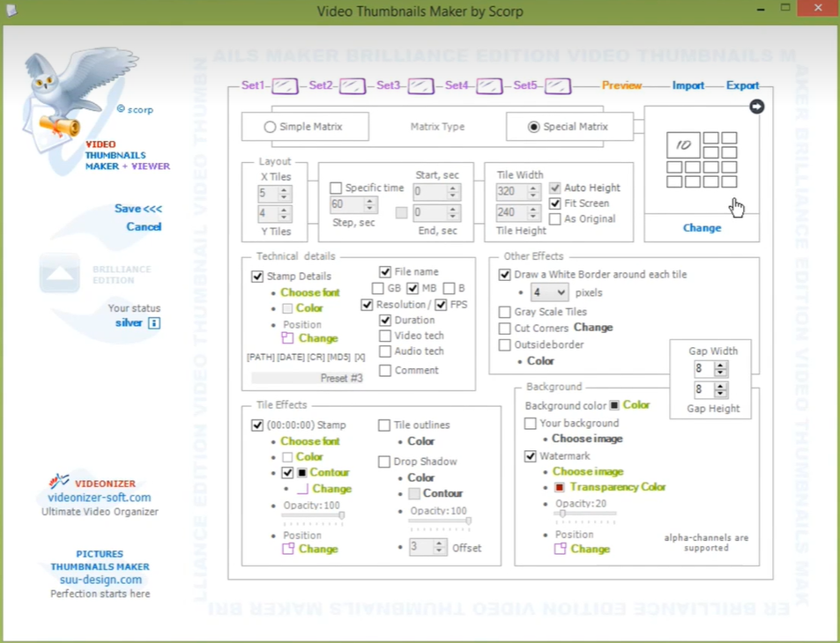Viewport: 840px width, 643px height.
Task: Increase the Step, sec value
Action: (x=369, y=201)
